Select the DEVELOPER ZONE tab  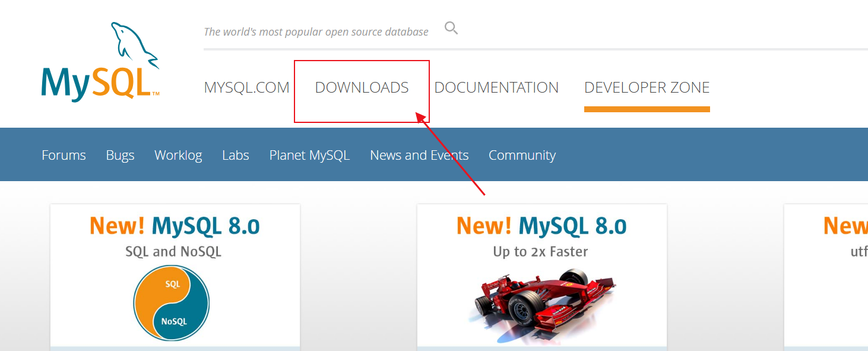(647, 87)
